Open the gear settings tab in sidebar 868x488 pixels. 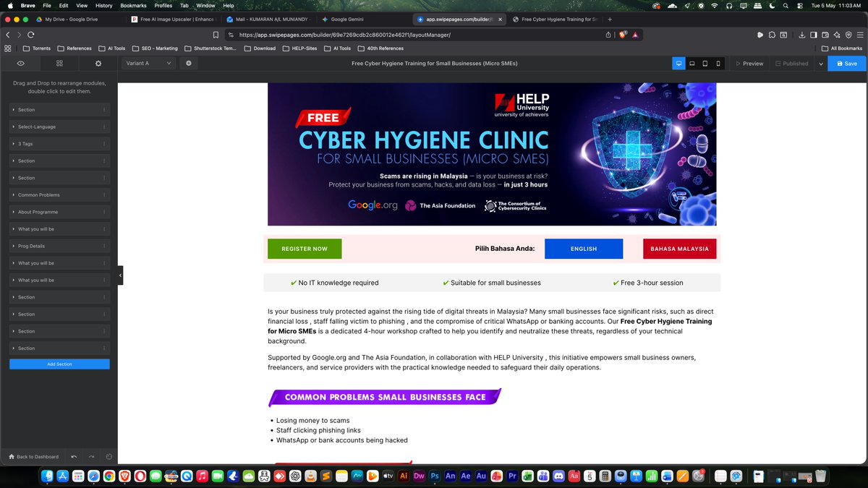98,64
